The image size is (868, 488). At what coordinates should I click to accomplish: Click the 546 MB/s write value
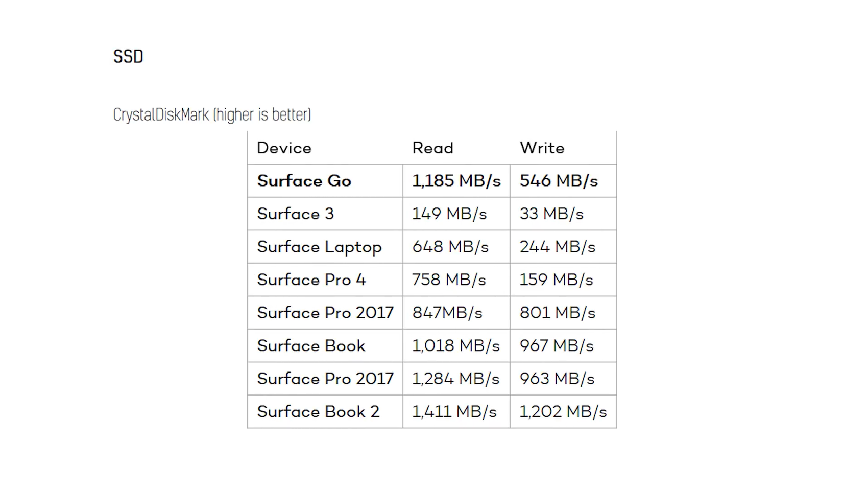(x=559, y=181)
